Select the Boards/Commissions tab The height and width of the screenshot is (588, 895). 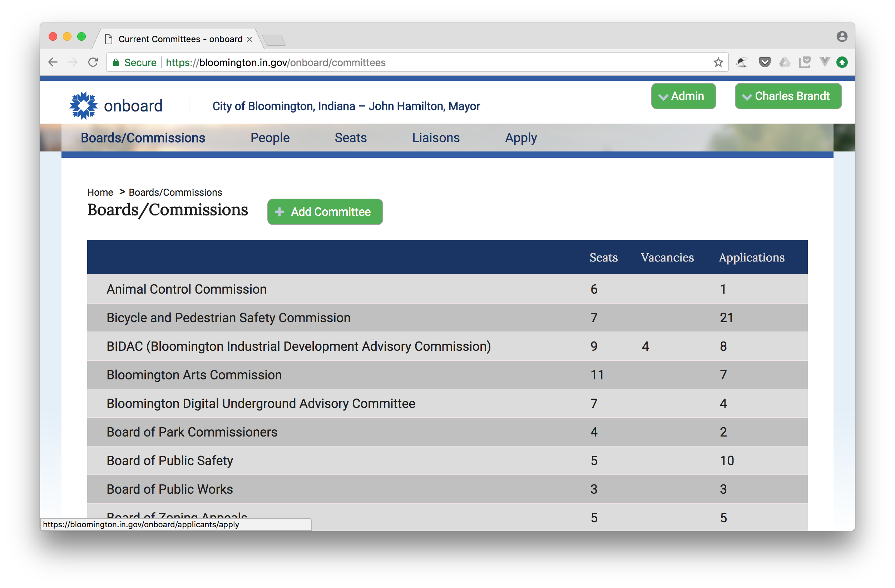(143, 137)
